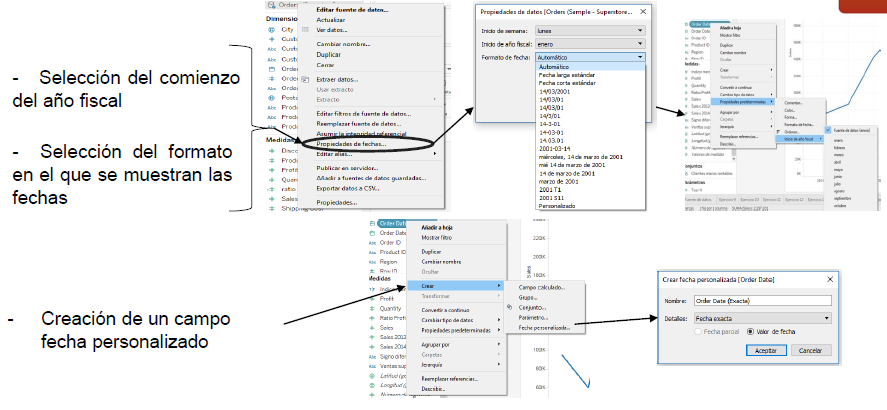The height and width of the screenshot is (410, 887).
Task: Click the Abc icon beside Product ID in bottom pane
Action: pyautogui.click(x=372, y=252)
